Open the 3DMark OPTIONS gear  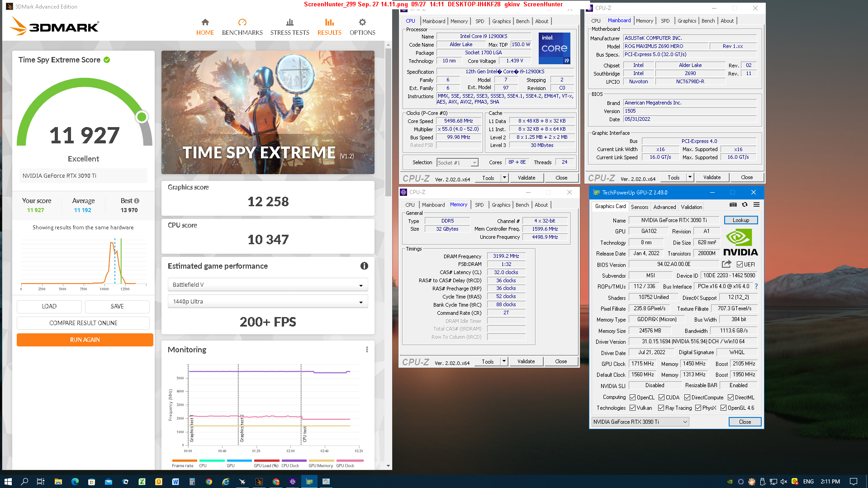point(362,27)
